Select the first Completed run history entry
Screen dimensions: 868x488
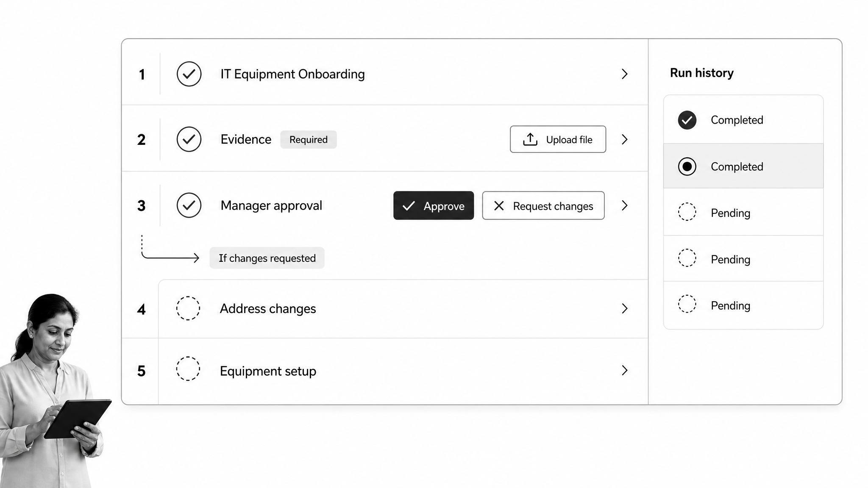pyautogui.click(x=743, y=119)
